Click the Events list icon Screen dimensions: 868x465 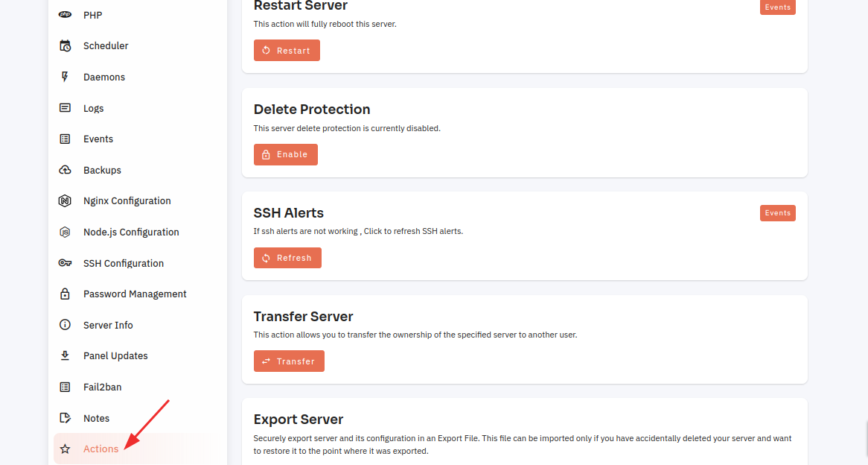[x=65, y=139]
